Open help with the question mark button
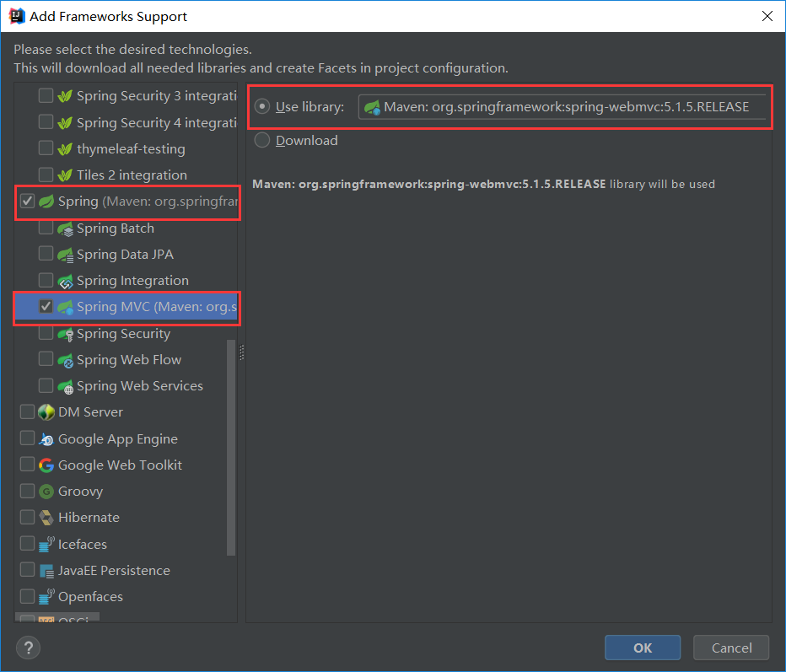This screenshot has width=786, height=672. pos(28,648)
